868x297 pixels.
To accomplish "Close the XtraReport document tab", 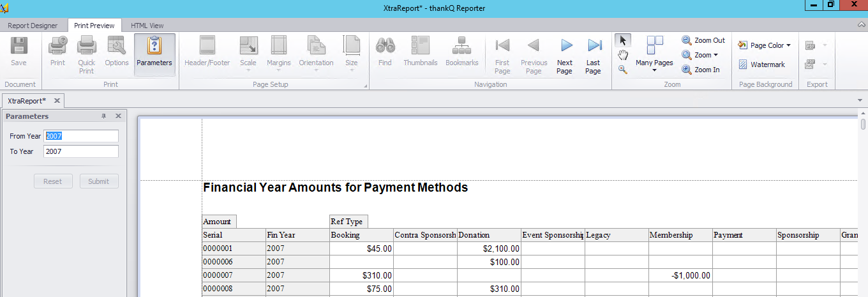I will (x=57, y=101).
